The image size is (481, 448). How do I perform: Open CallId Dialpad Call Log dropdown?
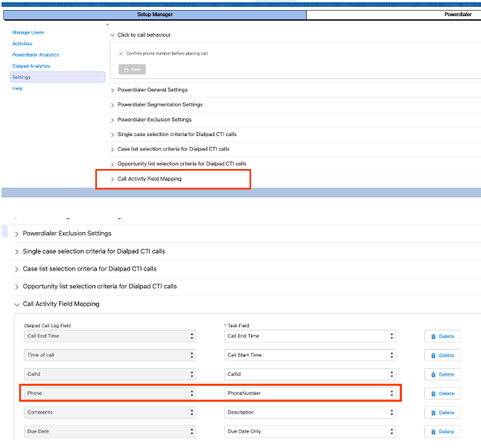coord(110,374)
